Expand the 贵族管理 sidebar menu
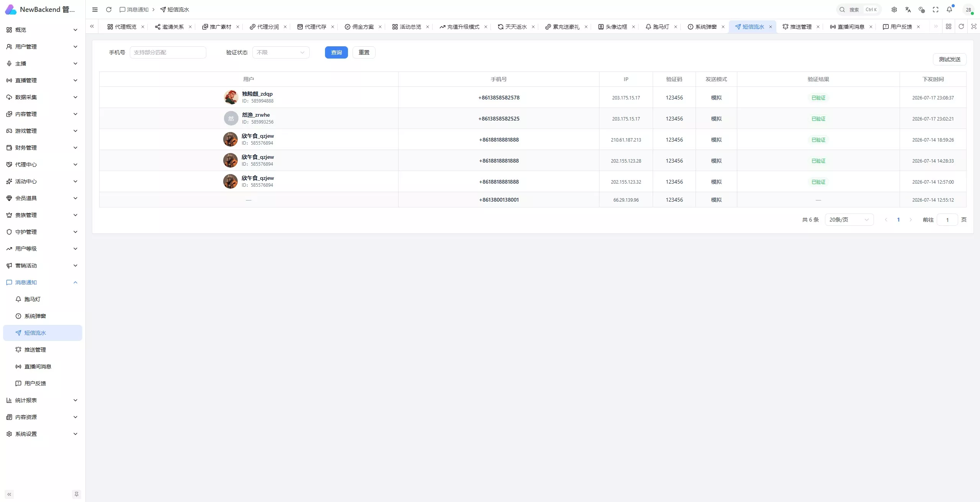Viewport: 980px width, 502px height. coord(42,215)
